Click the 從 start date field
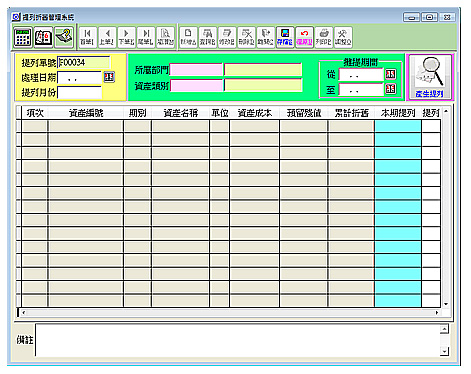The width and height of the screenshot is (471, 374). [x=361, y=75]
